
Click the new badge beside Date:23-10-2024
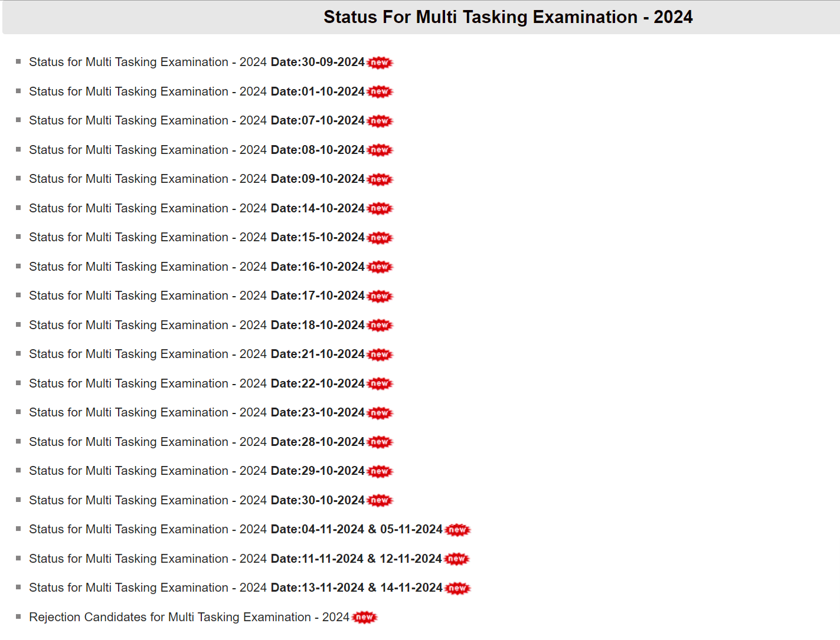pos(380,413)
